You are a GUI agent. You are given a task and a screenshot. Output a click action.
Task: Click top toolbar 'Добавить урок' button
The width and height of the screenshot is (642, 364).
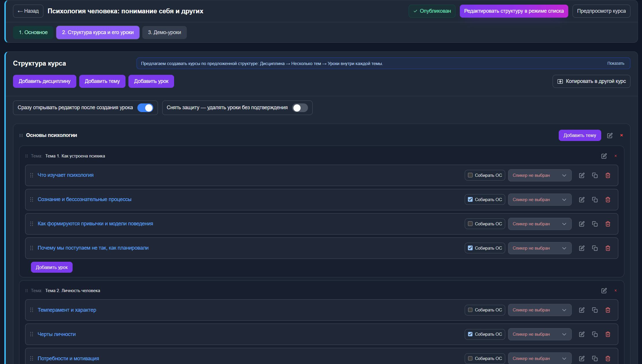point(151,81)
